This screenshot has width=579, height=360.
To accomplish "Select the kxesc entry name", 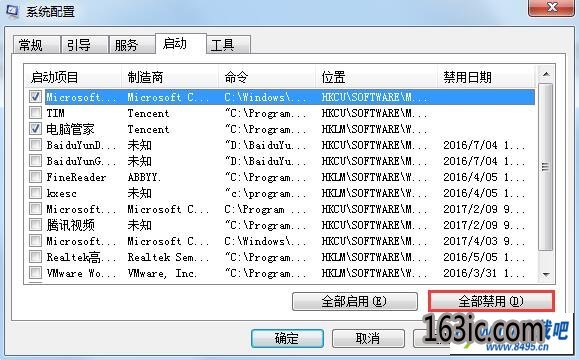I will click(62, 193).
